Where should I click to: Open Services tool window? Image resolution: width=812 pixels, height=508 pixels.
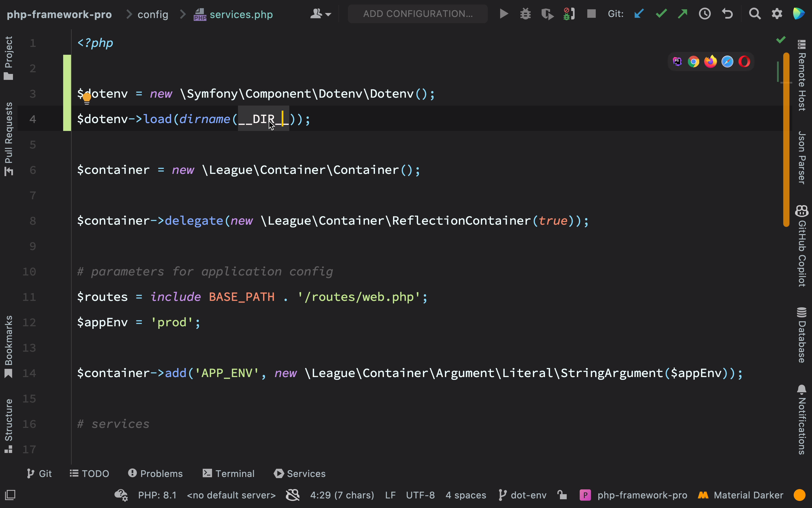300,473
